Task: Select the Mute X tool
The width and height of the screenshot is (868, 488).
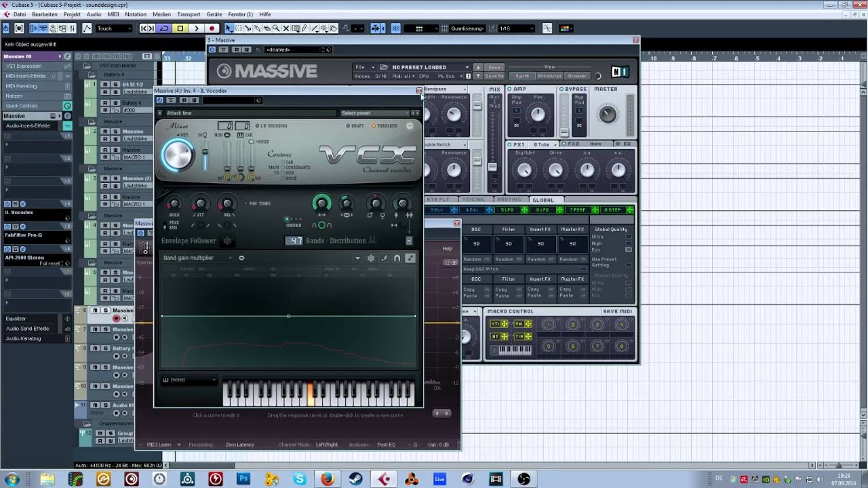Action: pos(286,28)
